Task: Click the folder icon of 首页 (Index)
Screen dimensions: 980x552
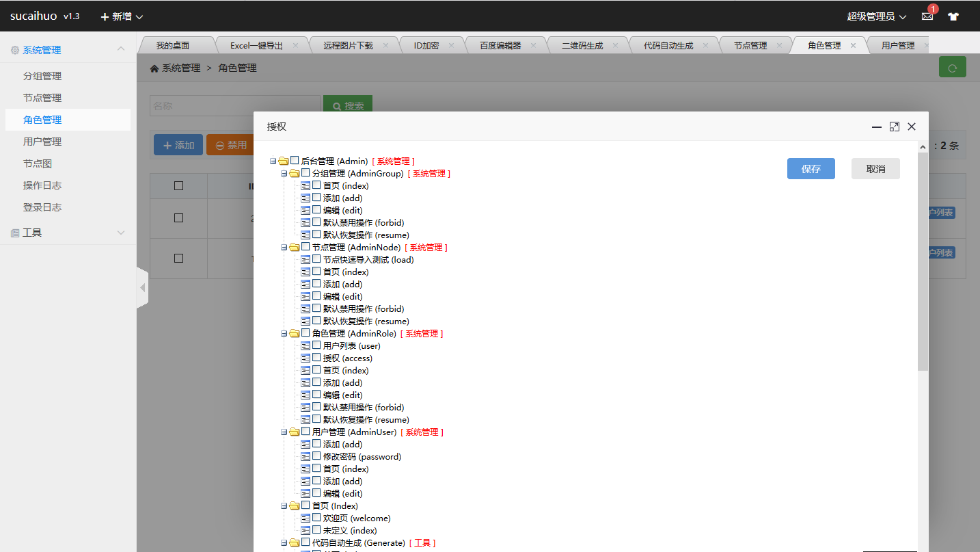Action: click(x=294, y=505)
